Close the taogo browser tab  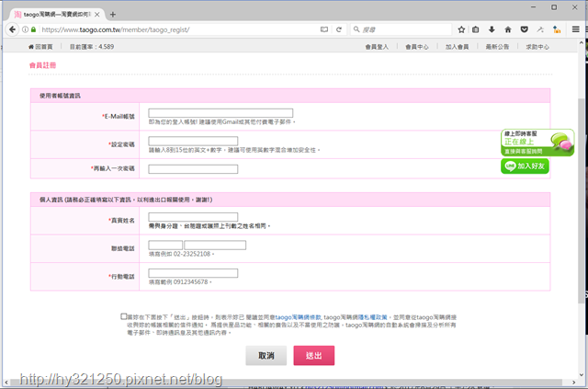pyautogui.click(x=97, y=15)
